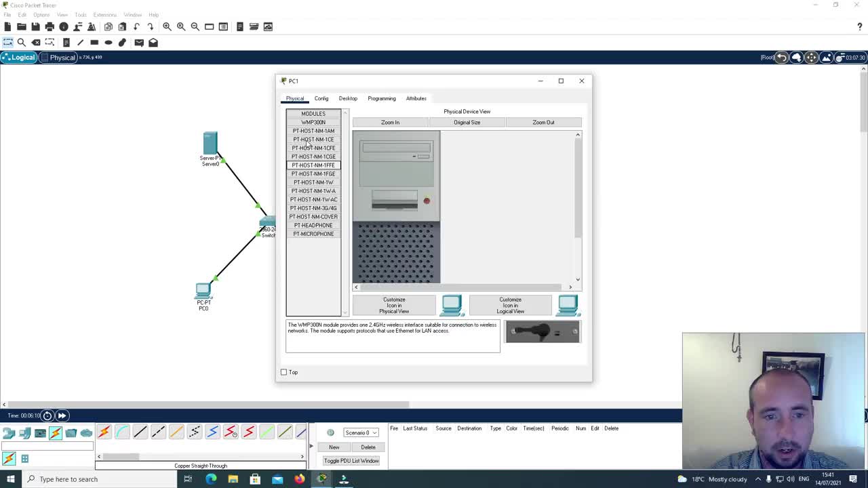Choose the dashed Copper Cross-Over cable
The height and width of the screenshot is (488, 868).
pos(158,432)
